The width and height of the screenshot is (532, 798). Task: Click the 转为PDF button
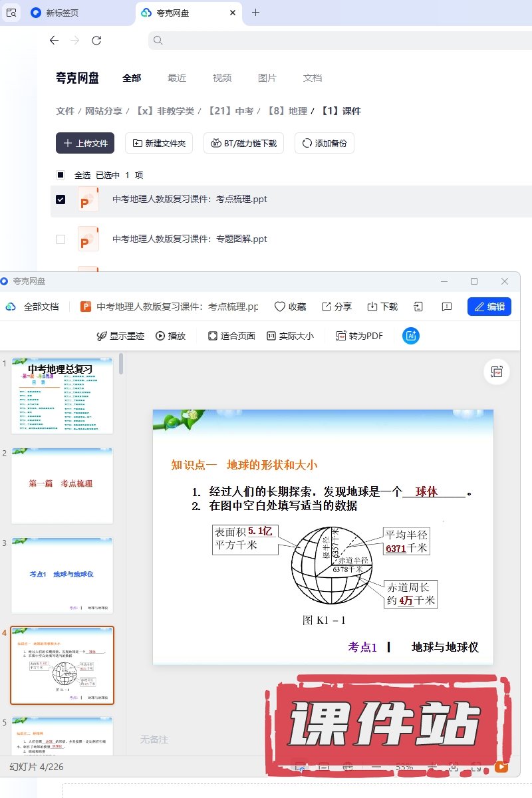(x=360, y=336)
